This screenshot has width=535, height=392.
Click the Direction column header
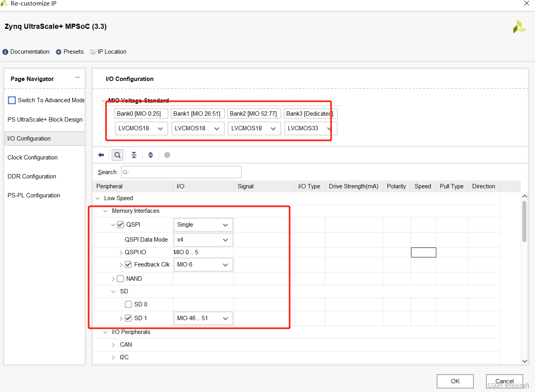[484, 186]
